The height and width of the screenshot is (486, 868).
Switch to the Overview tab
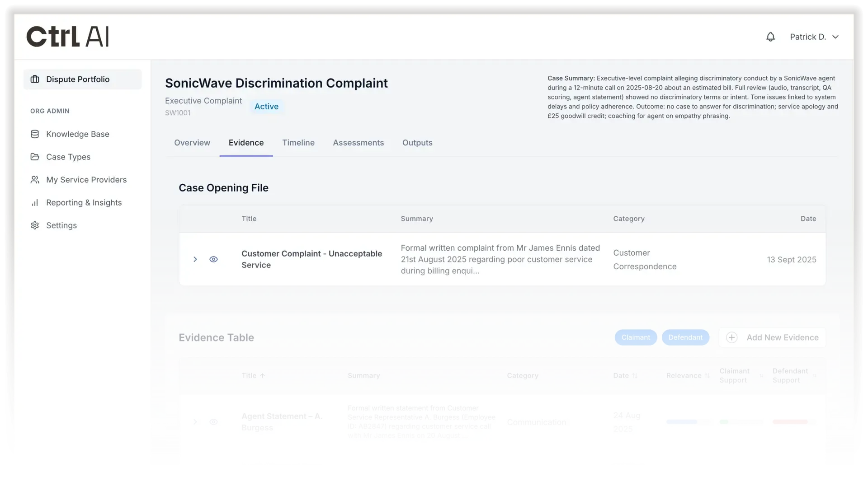(x=192, y=143)
